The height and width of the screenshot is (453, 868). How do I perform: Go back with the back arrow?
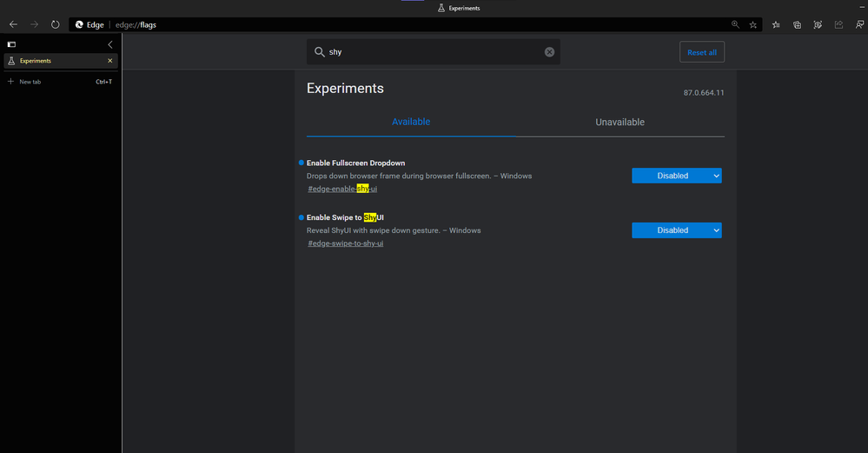coord(13,24)
